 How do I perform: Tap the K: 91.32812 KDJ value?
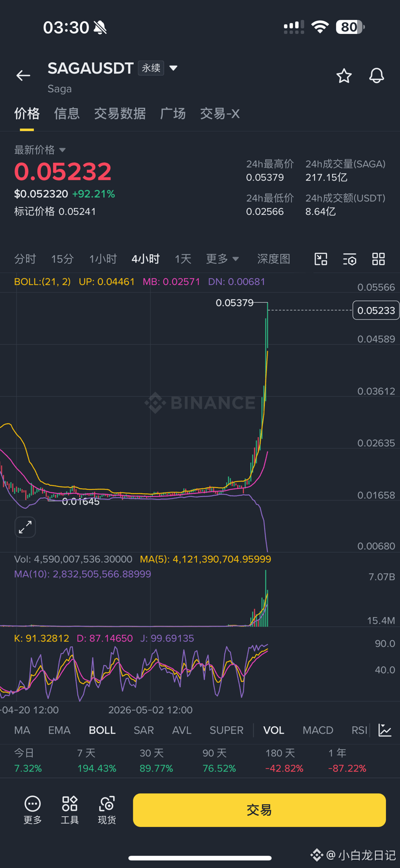(x=42, y=638)
